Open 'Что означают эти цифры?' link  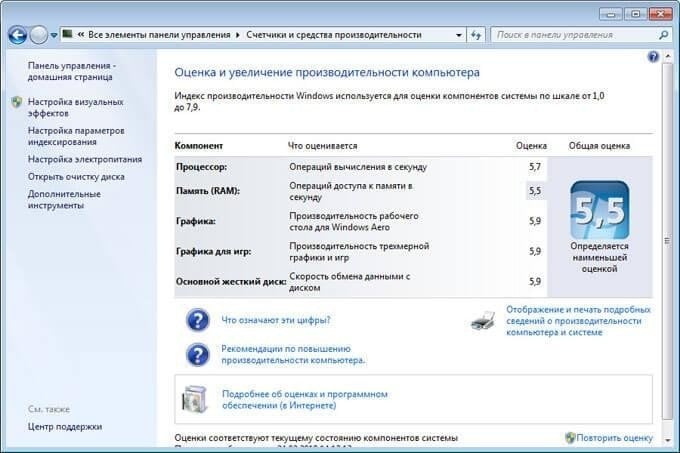[x=276, y=320]
